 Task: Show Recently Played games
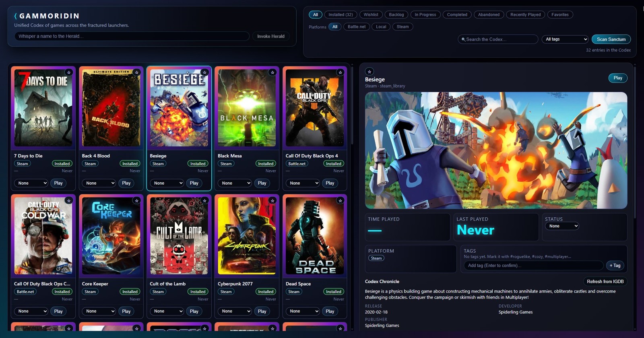pos(525,14)
